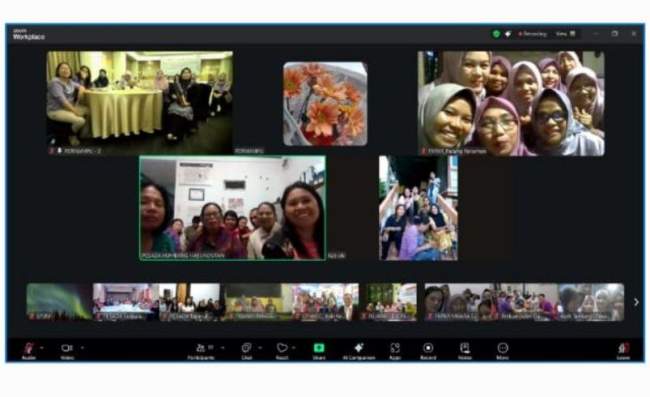Open AI Companion sparkle icon

359,350
